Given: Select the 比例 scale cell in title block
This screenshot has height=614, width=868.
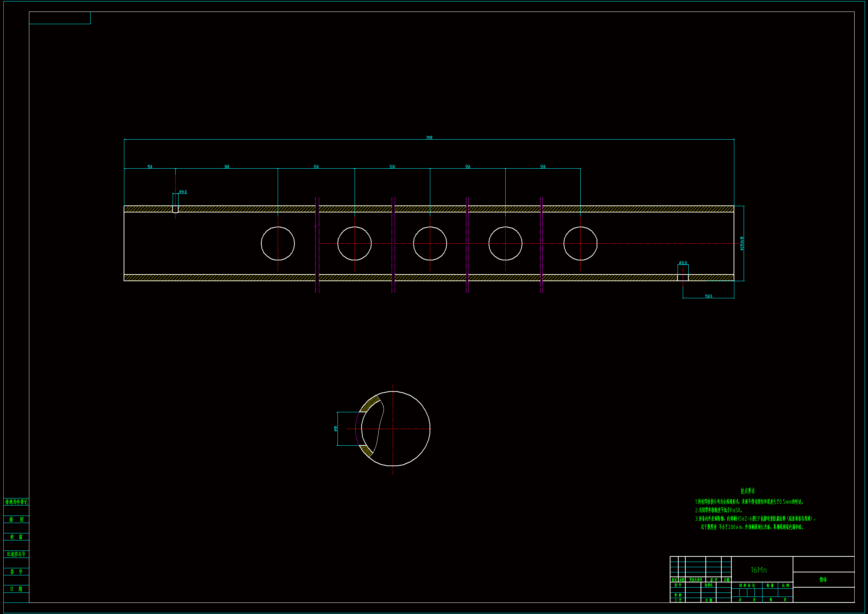Looking at the screenshot, I should 786,585.
